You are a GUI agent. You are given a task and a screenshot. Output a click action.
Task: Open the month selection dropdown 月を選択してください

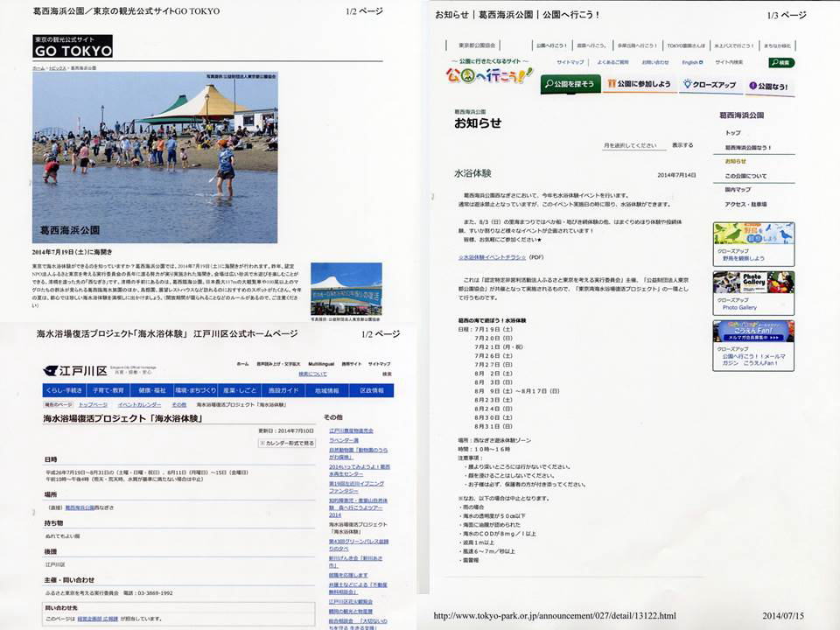tap(633, 146)
